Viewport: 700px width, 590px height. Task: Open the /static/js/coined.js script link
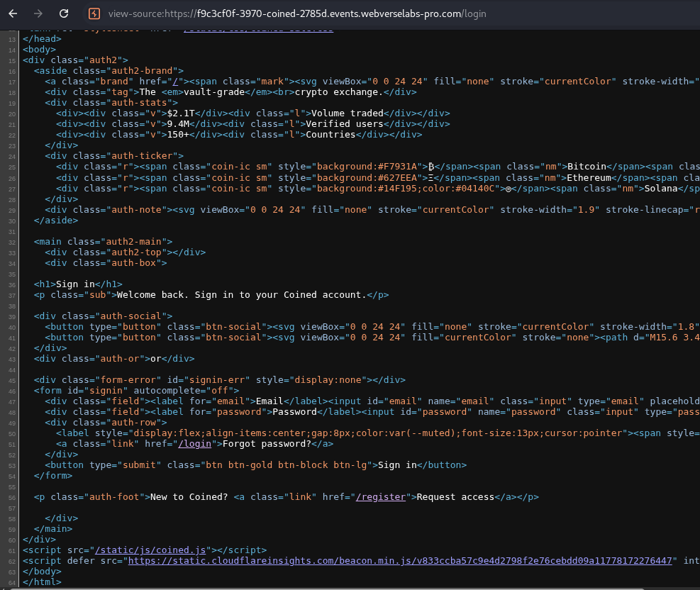tap(150, 550)
